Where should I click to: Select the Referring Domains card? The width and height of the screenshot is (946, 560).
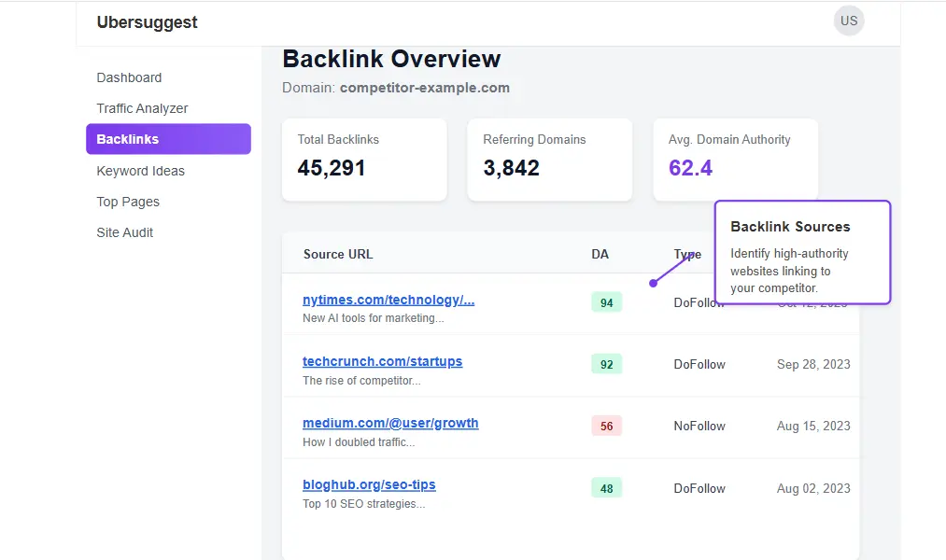[x=549, y=160]
